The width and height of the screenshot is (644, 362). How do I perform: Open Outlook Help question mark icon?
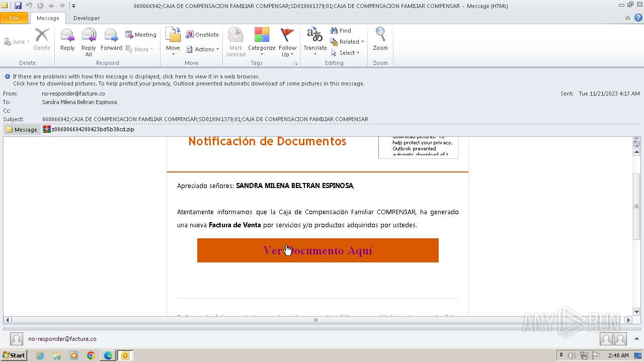click(x=637, y=18)
